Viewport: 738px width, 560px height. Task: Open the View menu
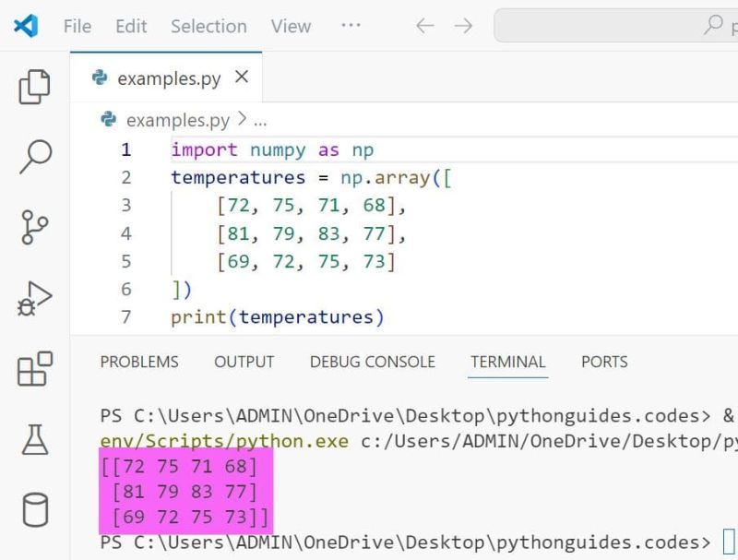(x=291, y=27)
